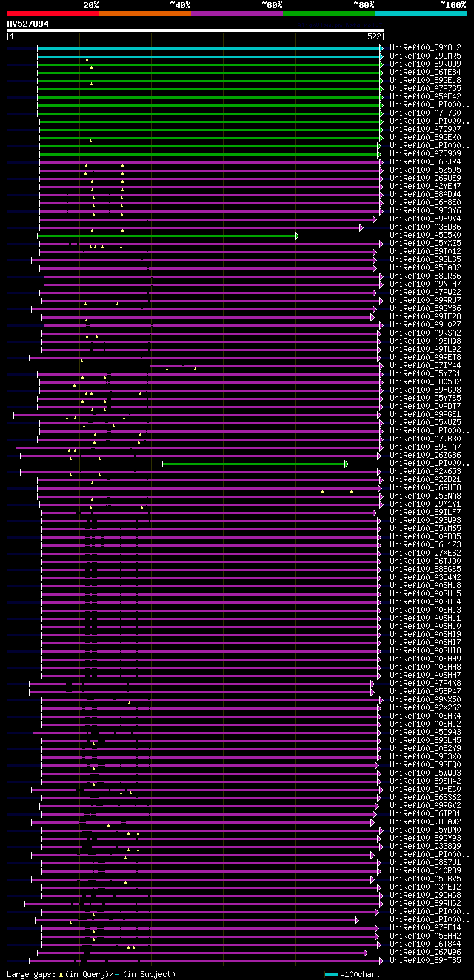Select the UniRef100_Q8LAW2 label

click(425, 822)
